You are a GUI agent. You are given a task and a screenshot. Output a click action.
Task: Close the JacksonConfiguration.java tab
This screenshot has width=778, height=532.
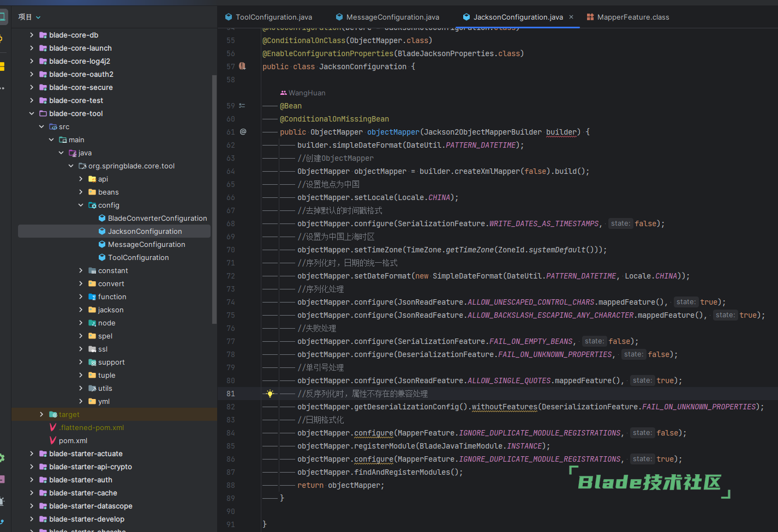(x=571, y=17)
